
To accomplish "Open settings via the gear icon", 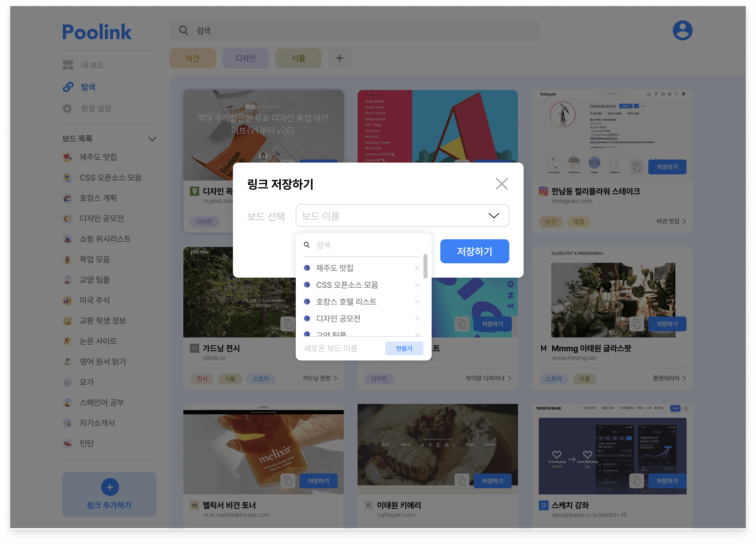I will tap(68, 108).
